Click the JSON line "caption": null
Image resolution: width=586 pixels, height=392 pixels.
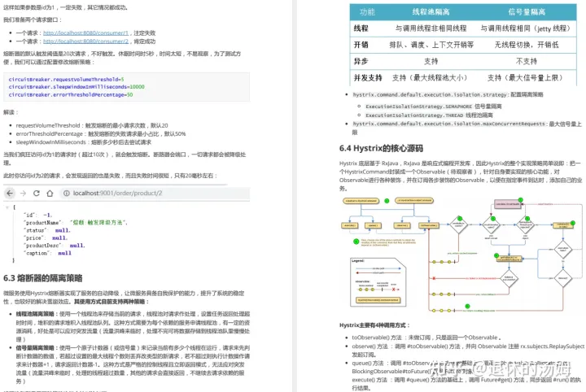(x=47, y=253)
